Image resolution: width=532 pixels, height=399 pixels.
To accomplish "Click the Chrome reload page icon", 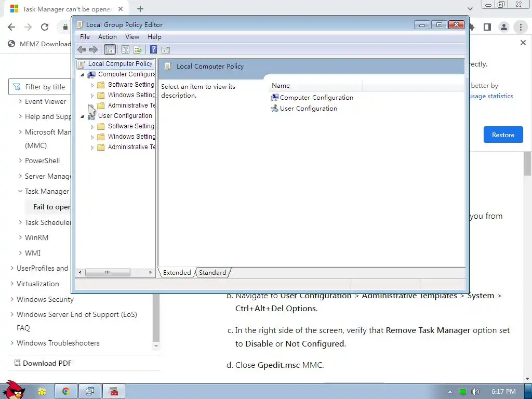I will (45, 27).
